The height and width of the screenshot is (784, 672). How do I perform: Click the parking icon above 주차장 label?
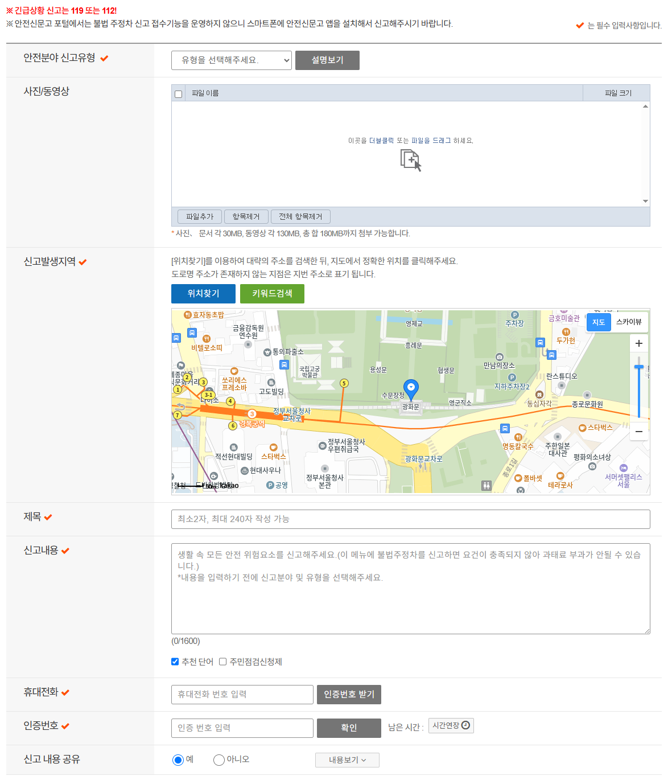(x=515, y=315)
